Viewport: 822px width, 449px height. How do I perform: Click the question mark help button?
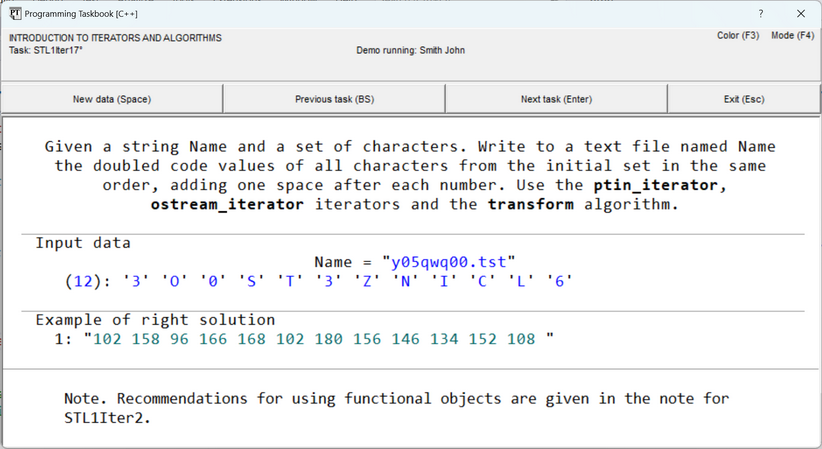(760, 14)
